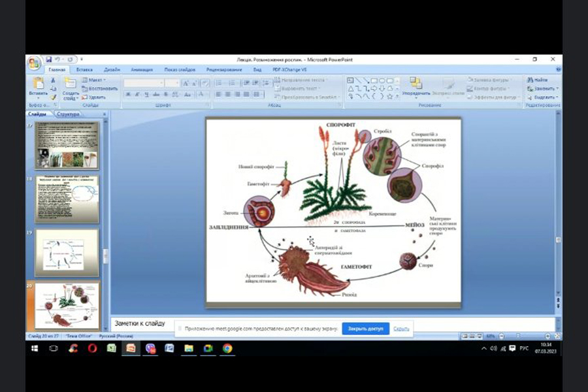Screen dimensions: 588x392
Task: Click the Закрыть доступ button
Action: 365,329
